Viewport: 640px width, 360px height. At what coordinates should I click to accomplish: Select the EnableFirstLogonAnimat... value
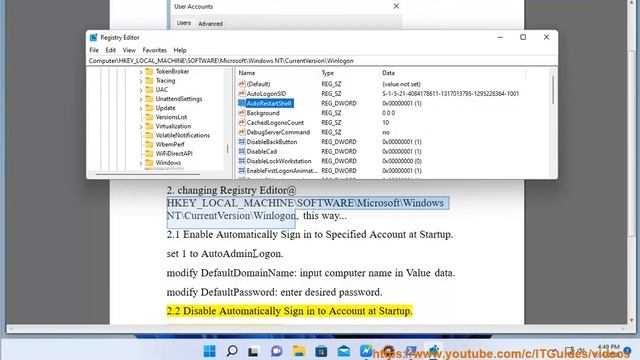[x=281, y=171]
